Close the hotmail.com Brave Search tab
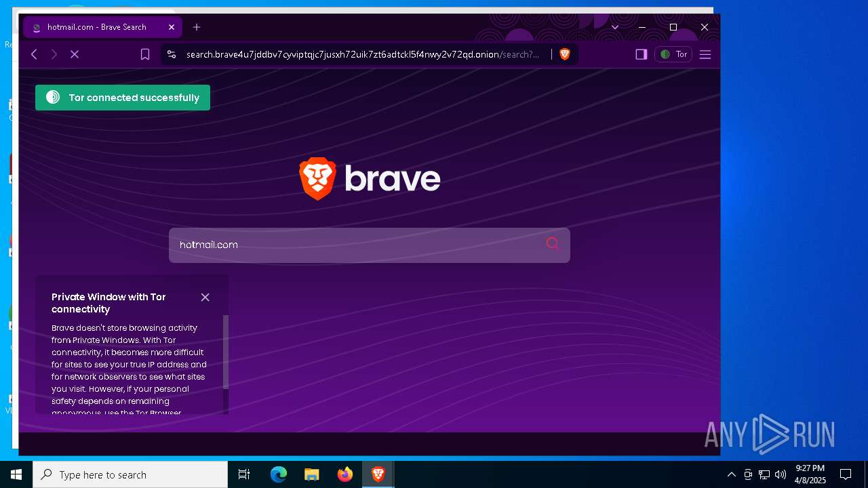The image size is (868, 488). [172, 27]
